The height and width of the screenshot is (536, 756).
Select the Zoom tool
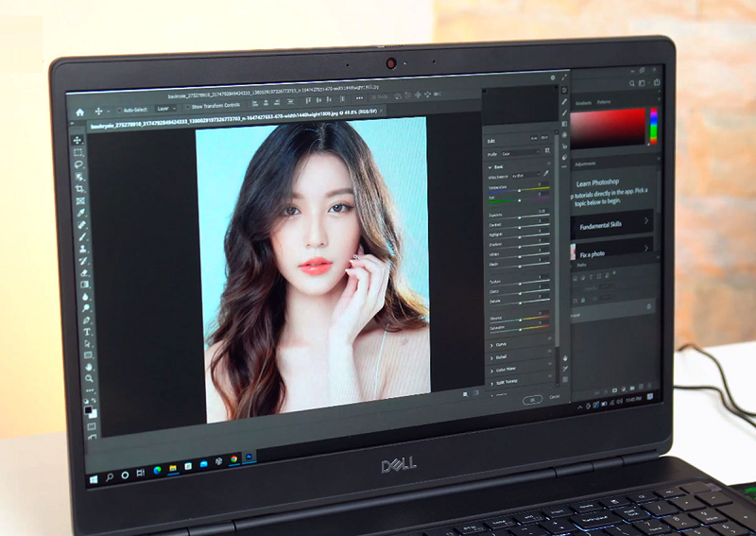[90, 380]
